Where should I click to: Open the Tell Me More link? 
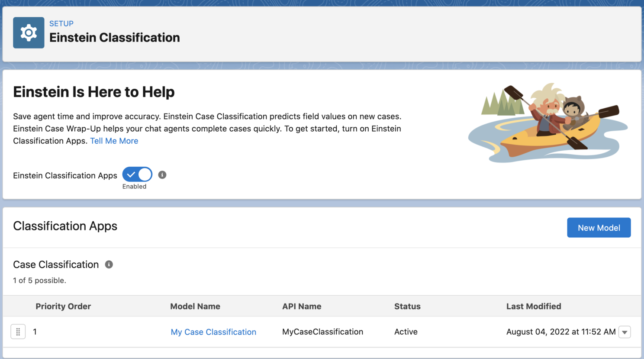114,141
